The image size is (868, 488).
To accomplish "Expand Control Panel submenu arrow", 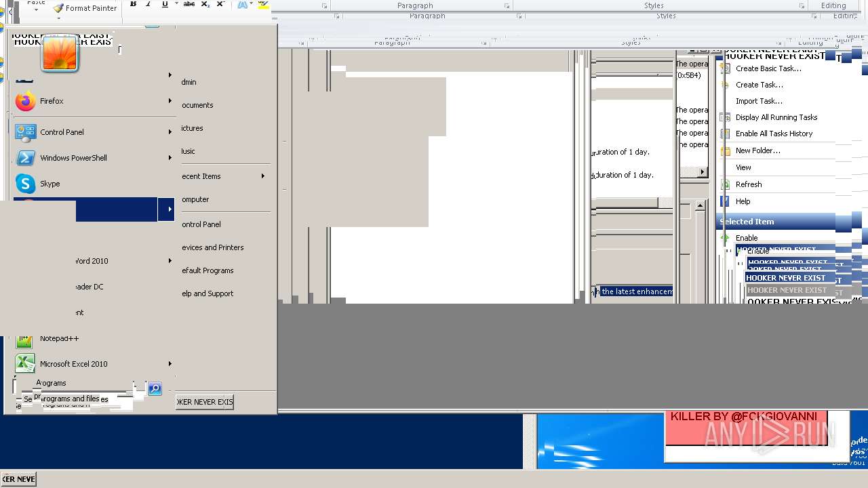I will 170,132.
